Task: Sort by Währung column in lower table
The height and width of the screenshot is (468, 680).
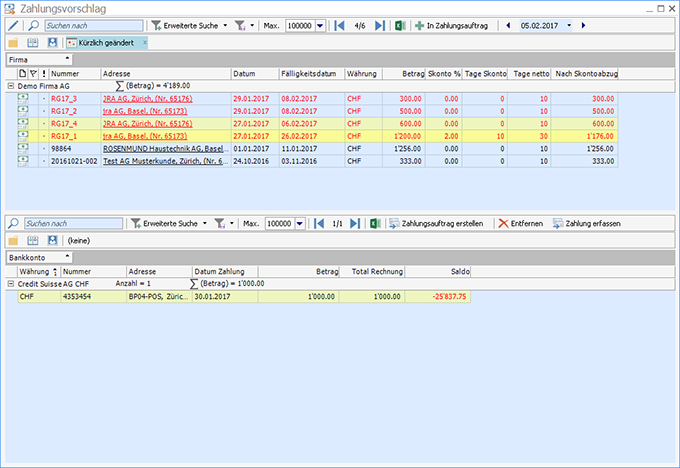Action: coord(39,272)
